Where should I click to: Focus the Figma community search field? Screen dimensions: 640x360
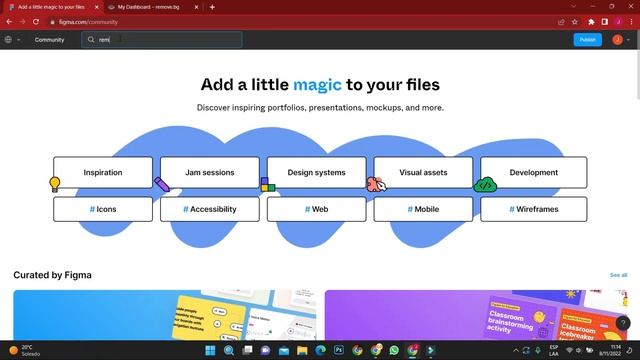[x=162, y=40]
